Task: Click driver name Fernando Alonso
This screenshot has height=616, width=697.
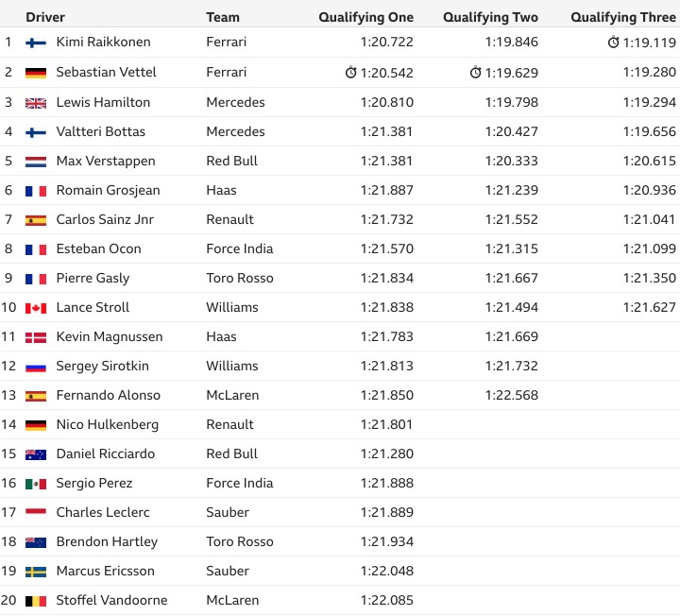Action: point(108,395)
